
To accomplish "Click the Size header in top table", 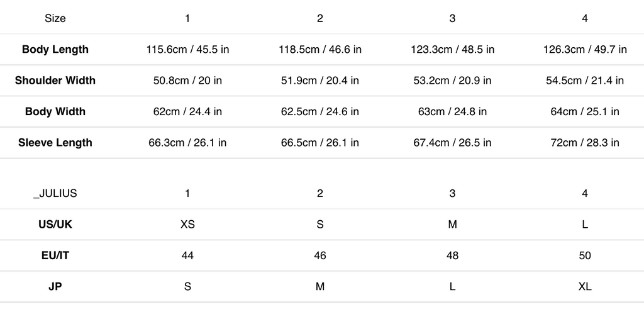I will [55, 18].
